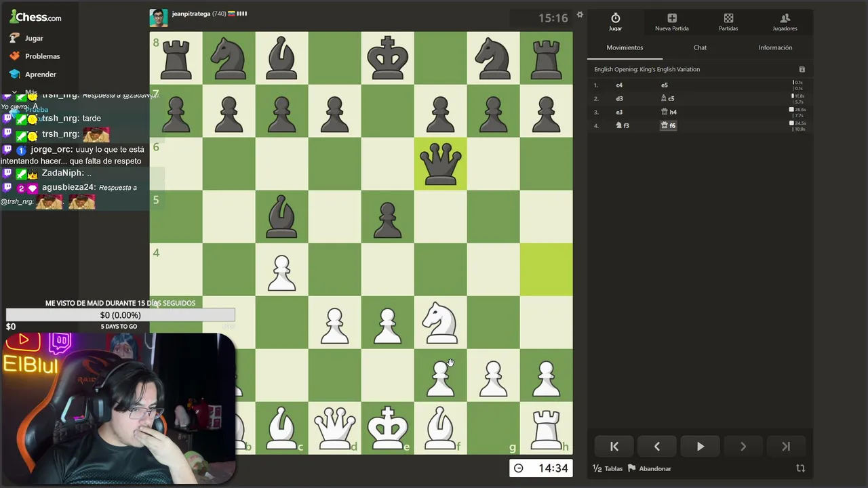The height and width of the screenshot is (488, 868).
Task: Click the opponent clock showing 15:16
Action: pos(541,18)
